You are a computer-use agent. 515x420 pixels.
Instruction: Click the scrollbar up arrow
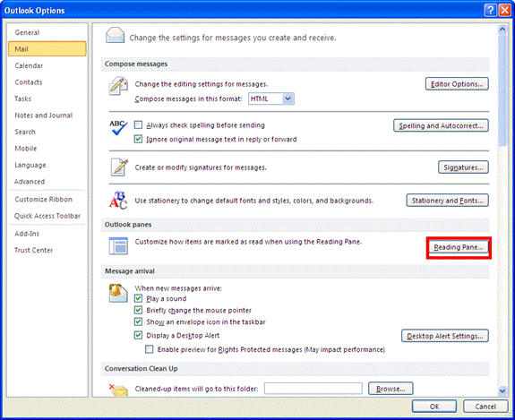502,29
